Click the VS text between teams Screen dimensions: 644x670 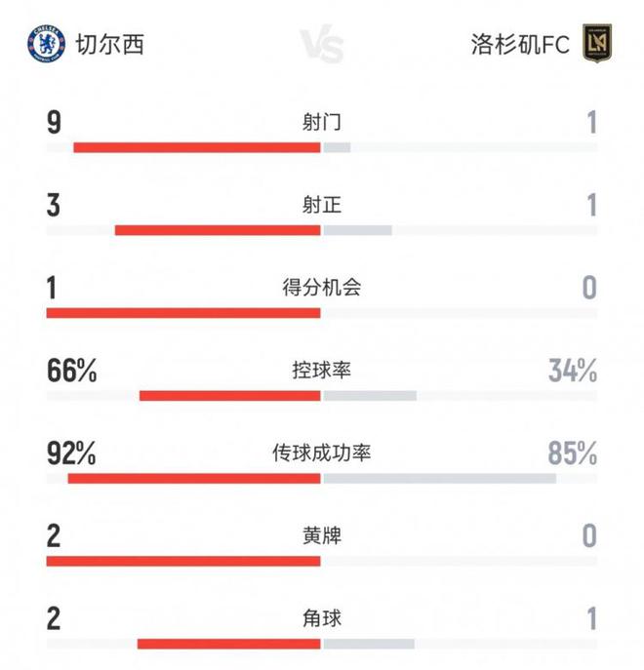(x=321, y=46)
